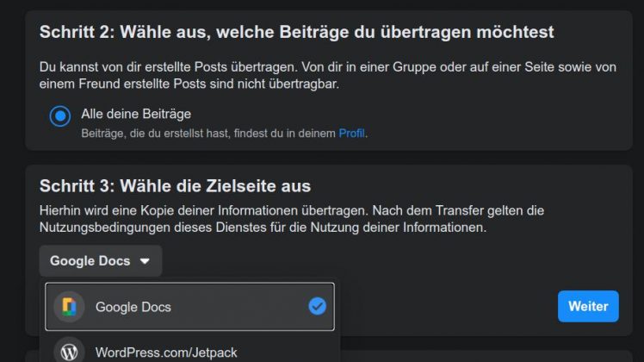This screenshot has width=644, height=362.
Task: Click the 'Schritt 3: Wähle die Zielseite aus' heading
Action: (x=175, y=186)
